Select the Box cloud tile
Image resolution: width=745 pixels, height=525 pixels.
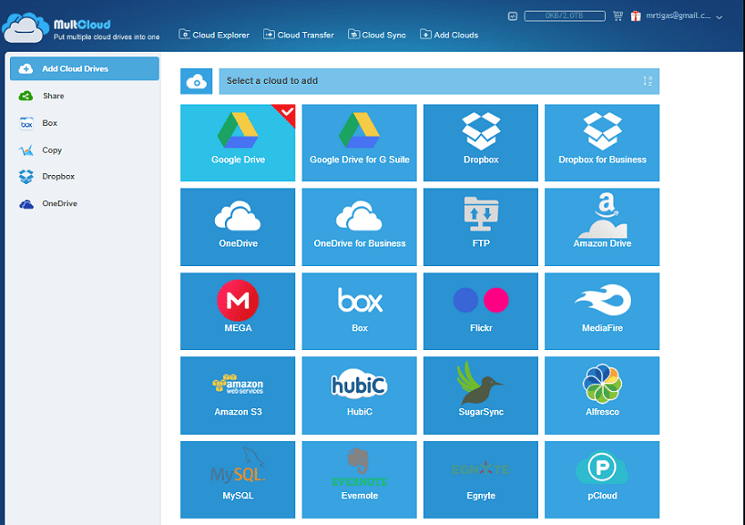coord(359,311)
